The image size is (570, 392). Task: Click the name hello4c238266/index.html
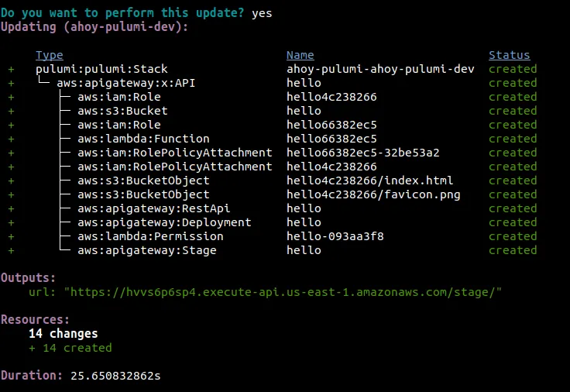tap(369, 181)
